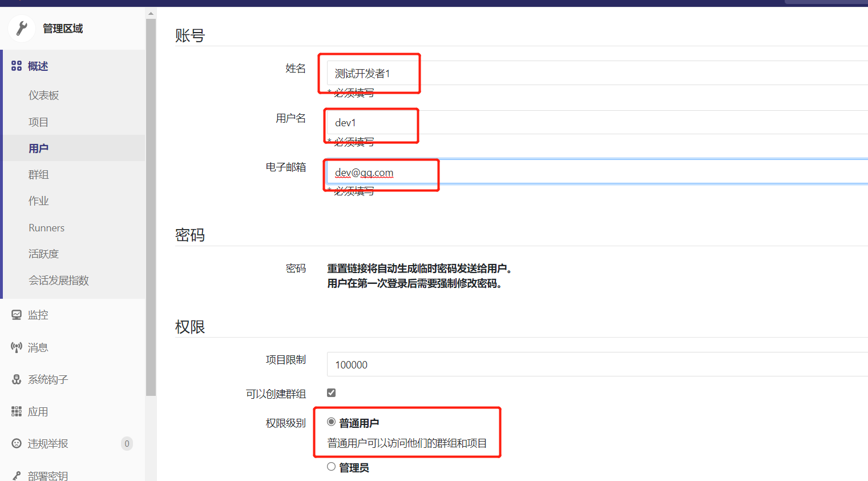Select the 普通用户 radio button
The width and height of the screenshot is (868, 481).
(331, 422)
